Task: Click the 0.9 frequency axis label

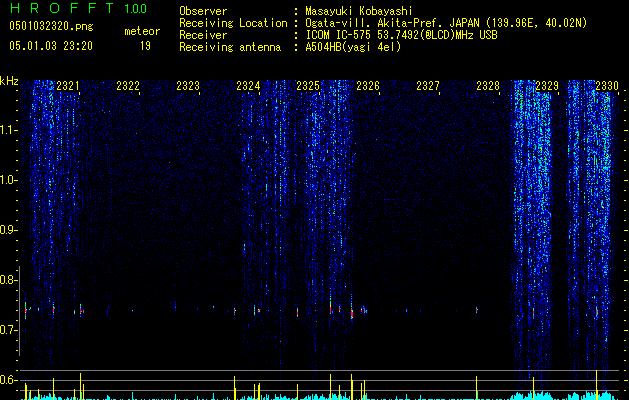Action: [9, 230]
